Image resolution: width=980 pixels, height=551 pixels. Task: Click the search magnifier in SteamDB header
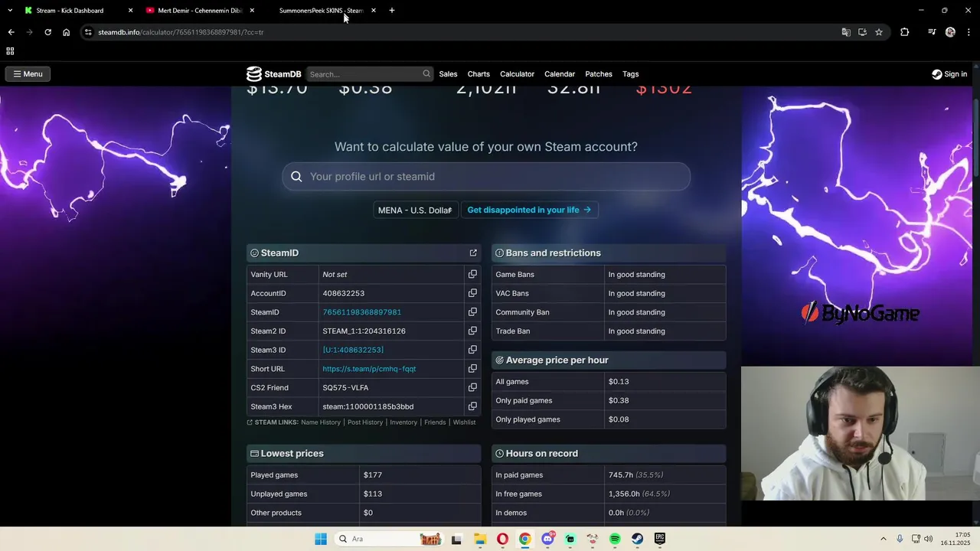point(426,74)
